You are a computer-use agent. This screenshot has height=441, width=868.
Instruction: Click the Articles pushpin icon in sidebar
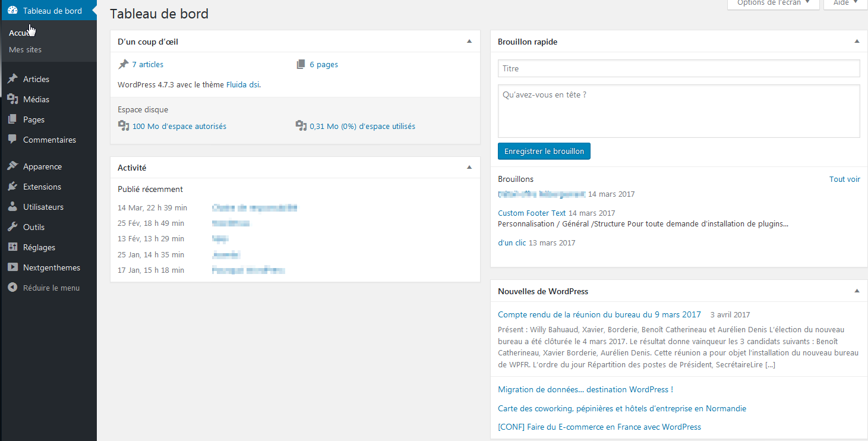tap(12, 79)
